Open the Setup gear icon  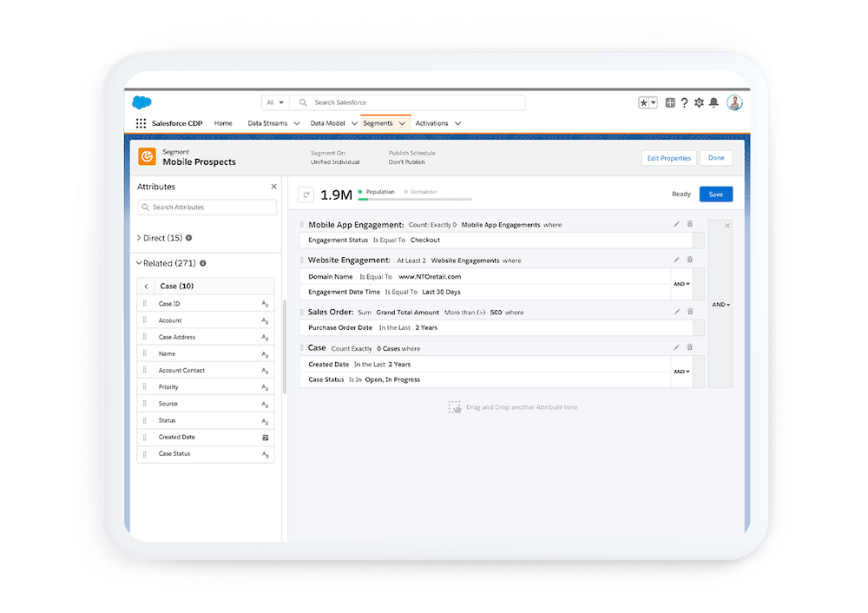coord(699,102)
